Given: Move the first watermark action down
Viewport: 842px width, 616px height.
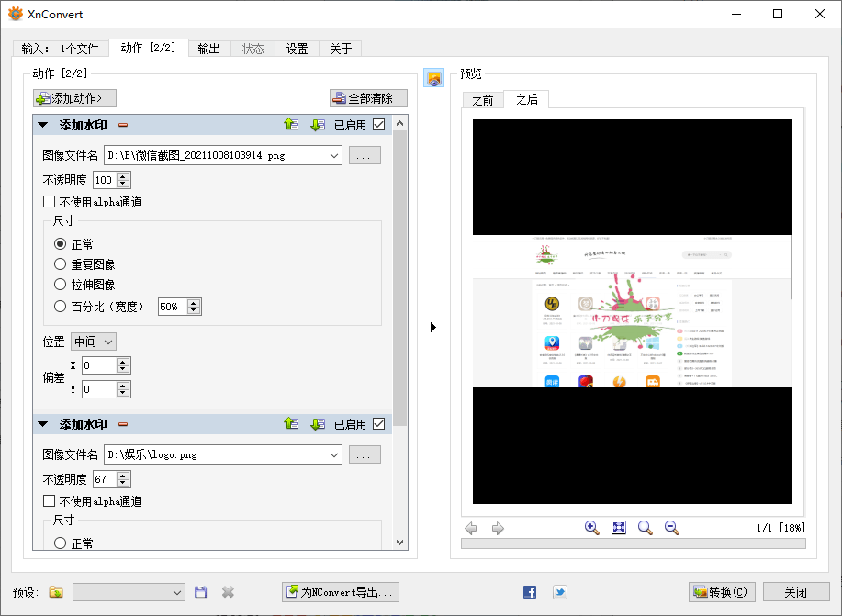Looking at the screenshot, I should tap(318, 125).
